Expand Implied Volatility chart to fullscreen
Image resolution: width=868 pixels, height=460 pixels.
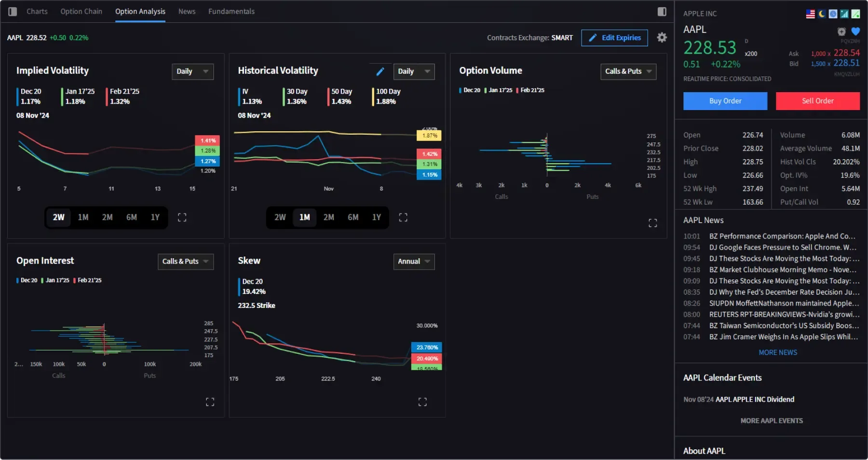[182, 217]
